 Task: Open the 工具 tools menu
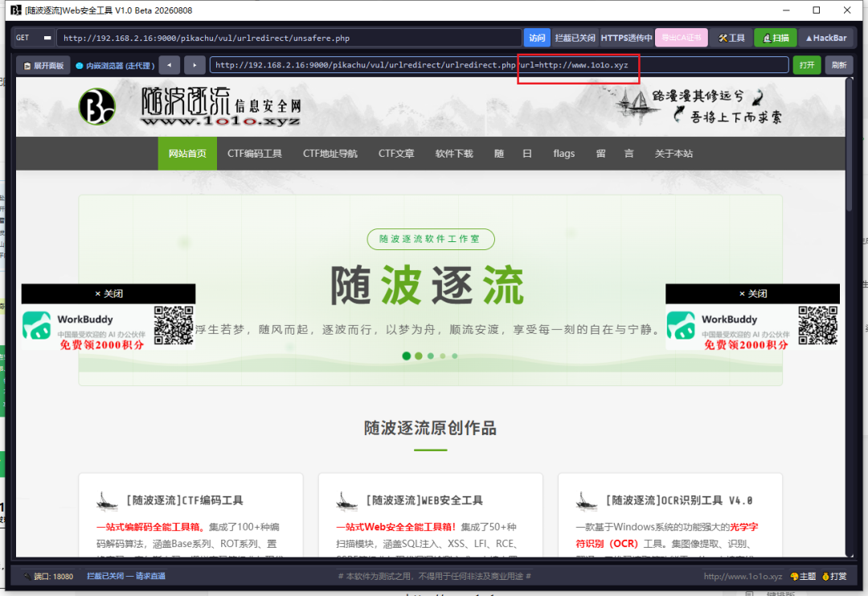click(732, 38)
